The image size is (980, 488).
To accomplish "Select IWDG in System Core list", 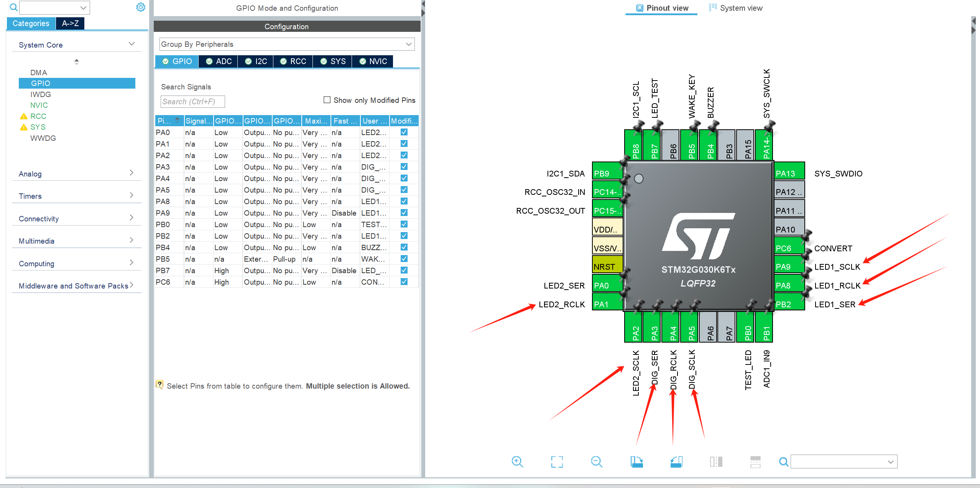I will [x=41, y=94].
